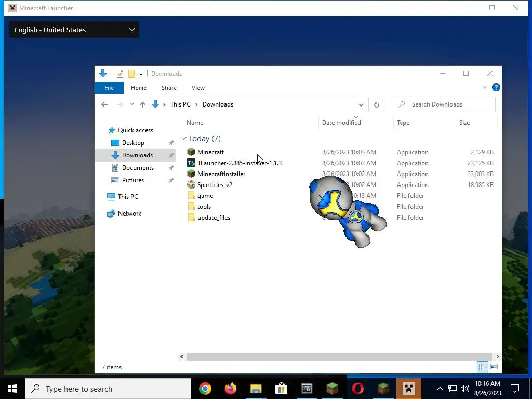Select the TLauncher-2.885-Installer-1.1.3 file icon

191,163
